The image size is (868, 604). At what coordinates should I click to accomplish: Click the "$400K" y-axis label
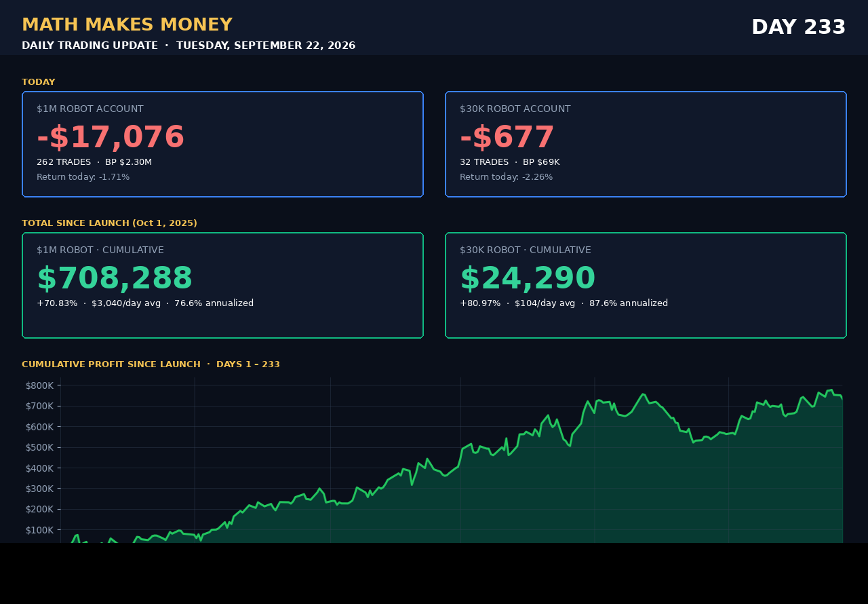click(x=39, y=468)
